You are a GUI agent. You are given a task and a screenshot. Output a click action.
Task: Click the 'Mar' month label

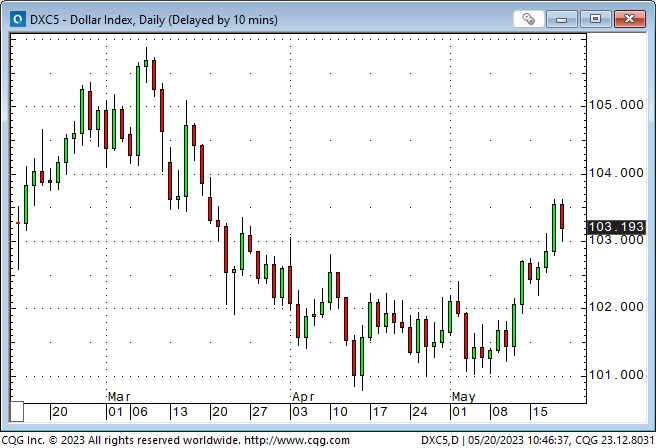pos(119,397)
